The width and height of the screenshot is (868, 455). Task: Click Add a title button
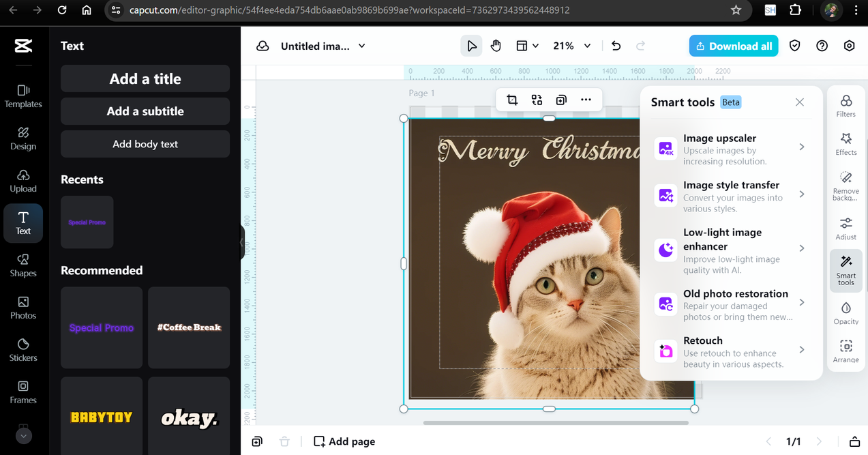pos(145,78)
